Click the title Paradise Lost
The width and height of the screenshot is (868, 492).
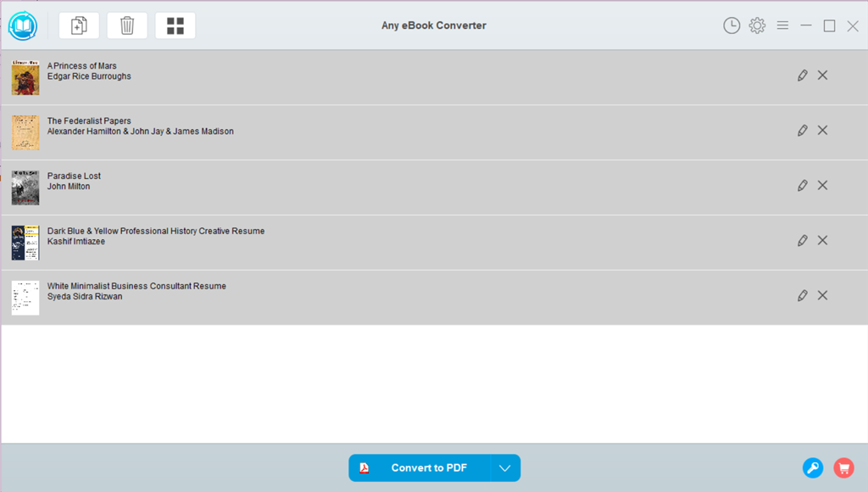[x=74, y=176]
